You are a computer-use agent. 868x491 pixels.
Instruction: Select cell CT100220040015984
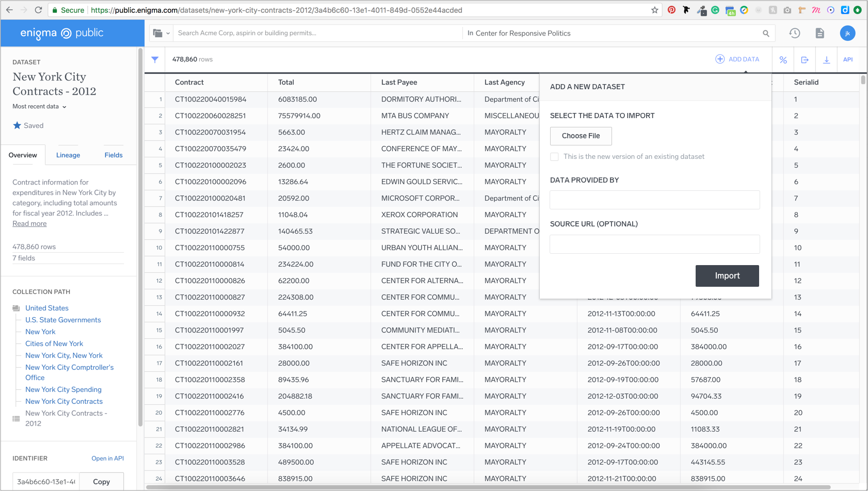click(216, 99)
